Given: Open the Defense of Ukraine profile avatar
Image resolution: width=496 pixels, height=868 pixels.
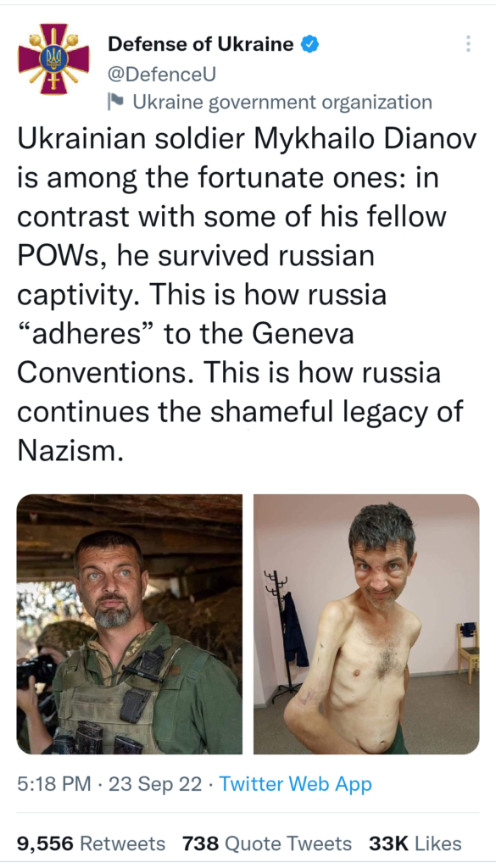Looking at the screenshot, I should [53, 58].
